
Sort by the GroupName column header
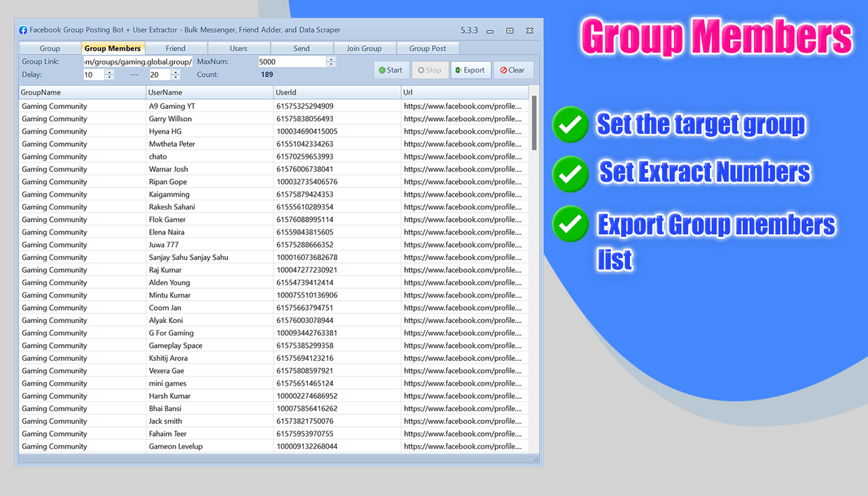click(x=82, y=92)
